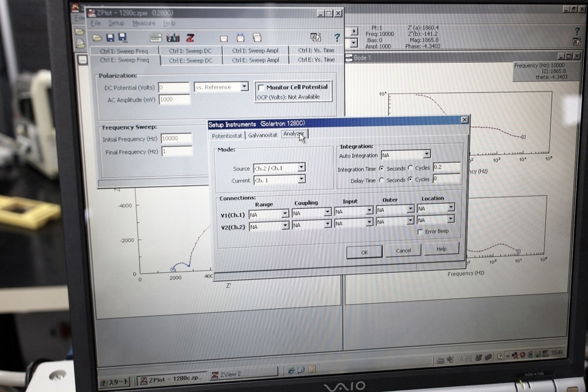Click the Integration Time value field
The image size is (588, 392).
point(446,167)
